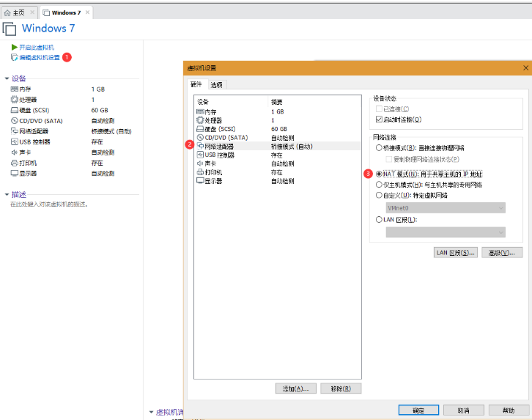This screenshot has height=420, width=532.
Task: Select the 桥接模式 radio button
Action: [x=379, y=148]
